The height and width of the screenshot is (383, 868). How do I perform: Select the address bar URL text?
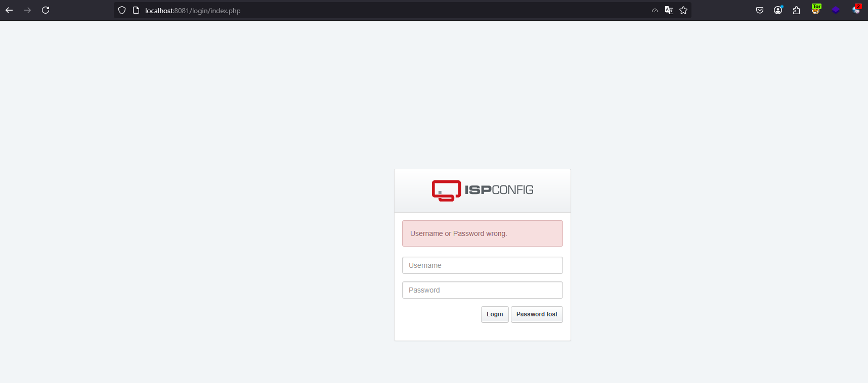point(193,11)
